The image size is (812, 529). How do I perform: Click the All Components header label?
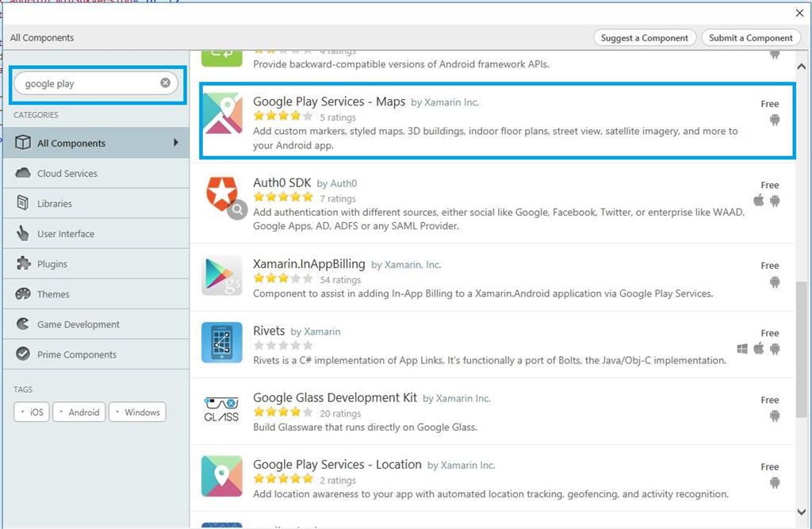click(42, 38)
